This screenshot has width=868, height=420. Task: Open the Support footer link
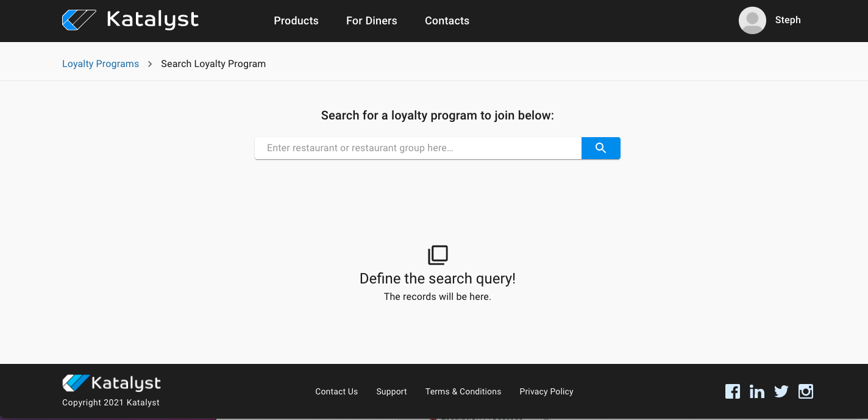(x=391, y=391)
